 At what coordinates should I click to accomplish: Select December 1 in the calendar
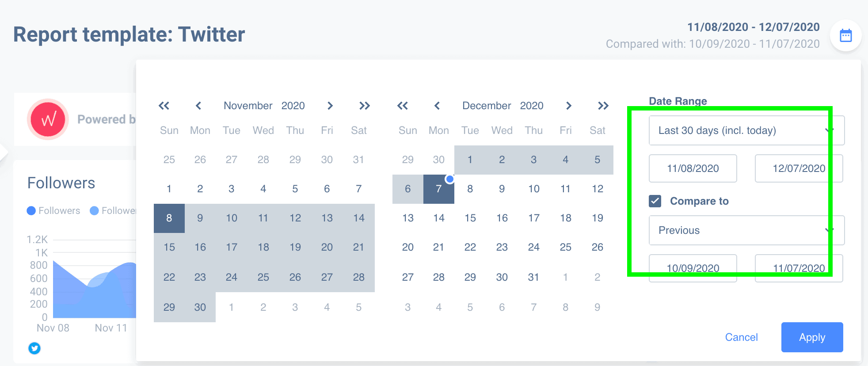click(x=470, y=160)
